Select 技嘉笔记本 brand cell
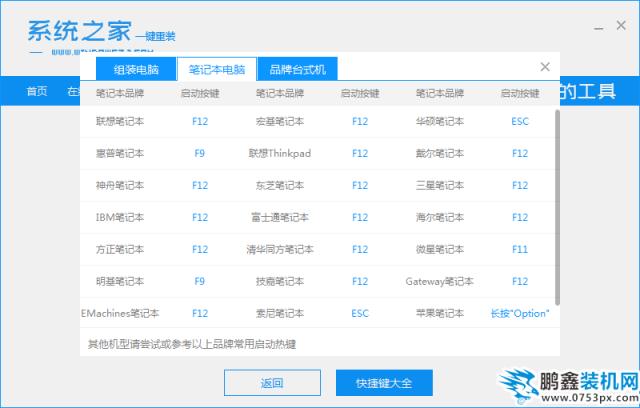This screenshot has width=640, height=408. (x=280, y=281)
